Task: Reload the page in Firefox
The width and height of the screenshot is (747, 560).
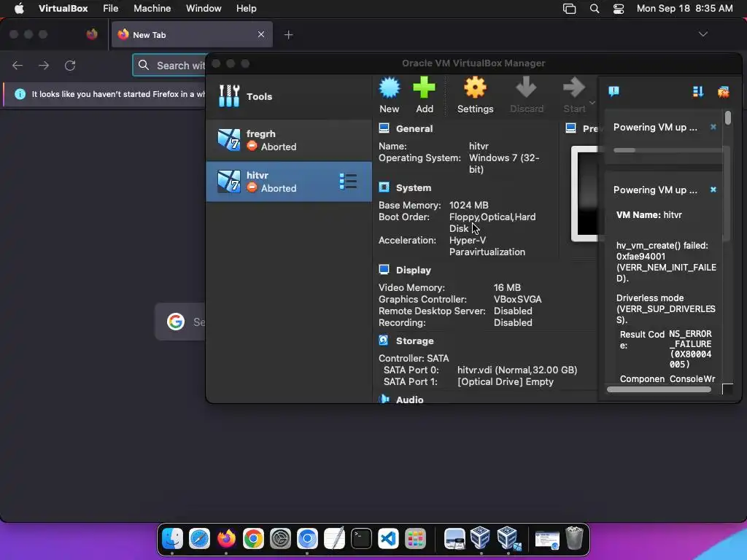Action: pos(70,65)
